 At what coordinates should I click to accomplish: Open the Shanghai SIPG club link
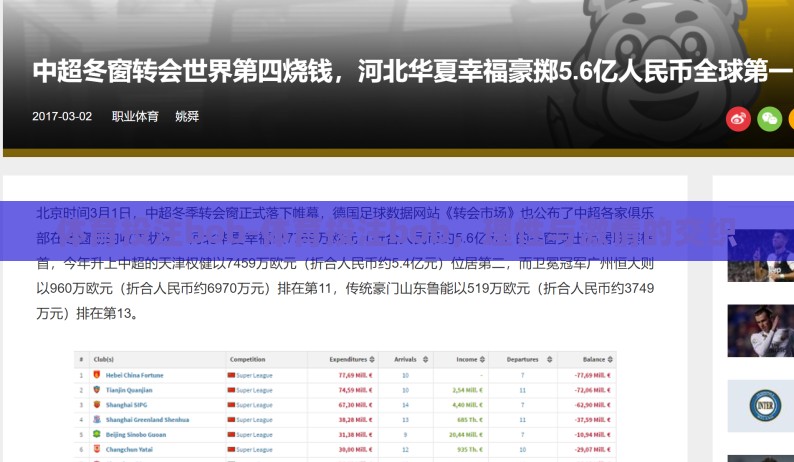(x=126, y=405)
